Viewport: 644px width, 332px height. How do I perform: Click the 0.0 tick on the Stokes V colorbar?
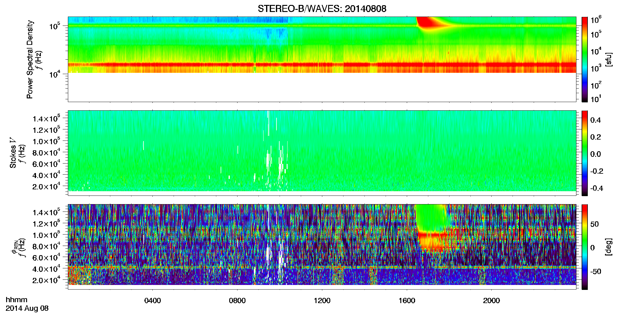click(x=595, y=154)
